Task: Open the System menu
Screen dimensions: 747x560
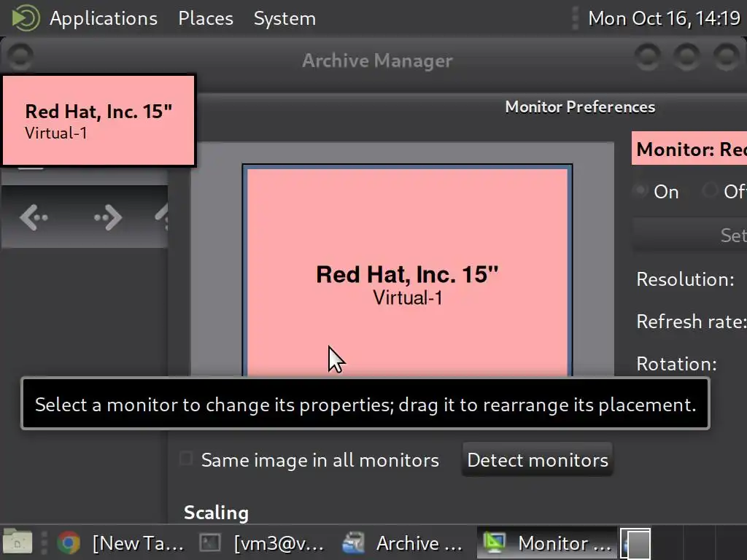Action: click(x=285, y=18)
